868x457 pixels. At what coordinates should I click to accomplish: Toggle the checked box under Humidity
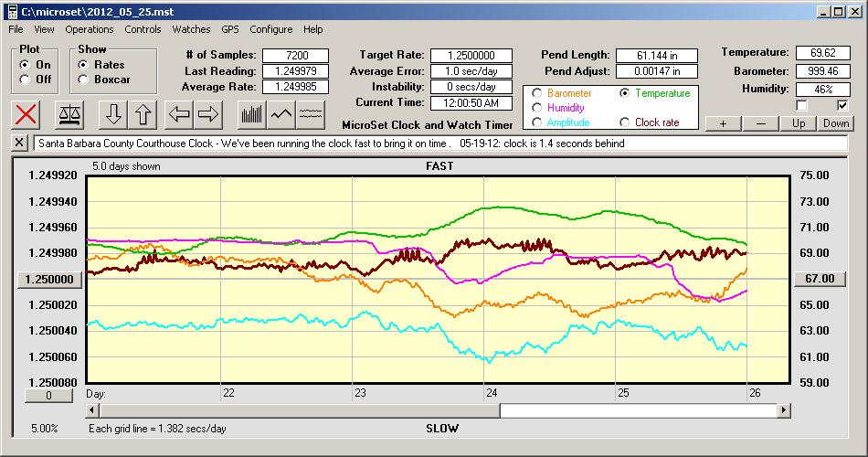pyautogui.click(x=842, y=105)
